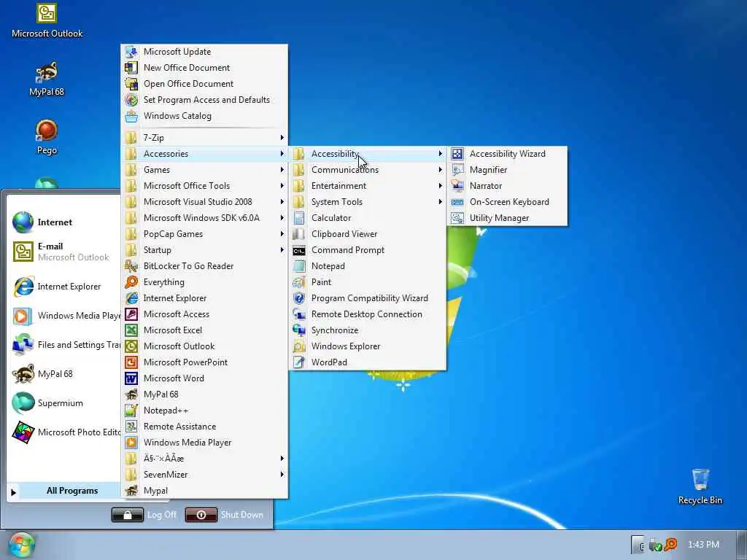This screenshot has width=747, height=560.
Task: Open Windows Media Player in programs list
Action: 204,443
